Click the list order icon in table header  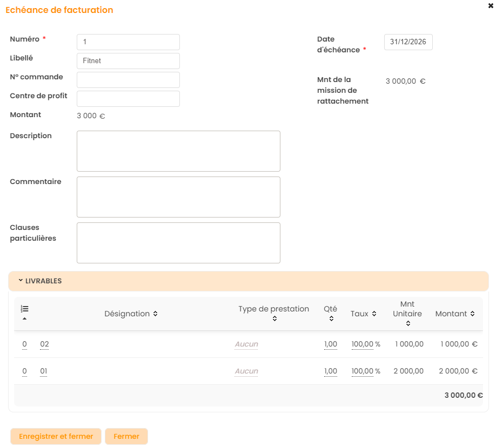point(24,309)
